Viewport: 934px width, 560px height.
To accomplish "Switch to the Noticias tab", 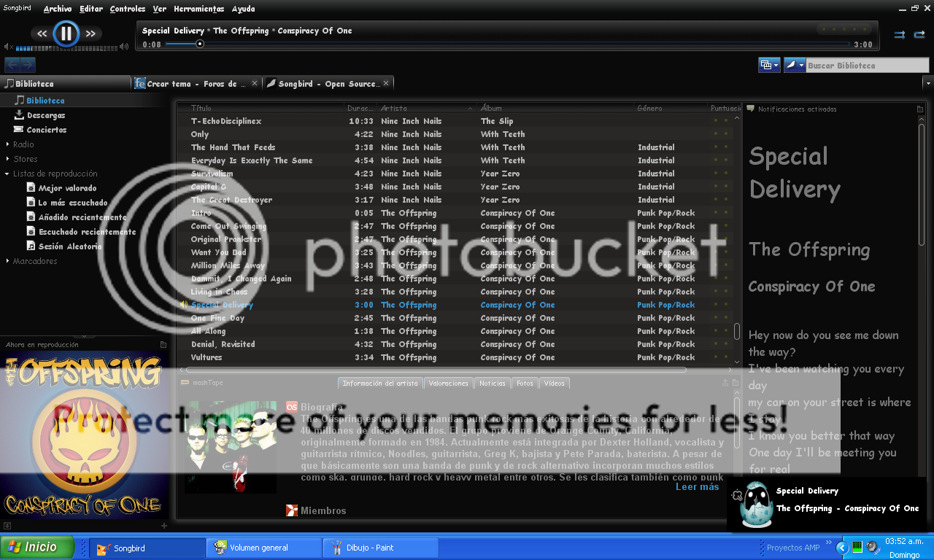I will pos(492,384).
